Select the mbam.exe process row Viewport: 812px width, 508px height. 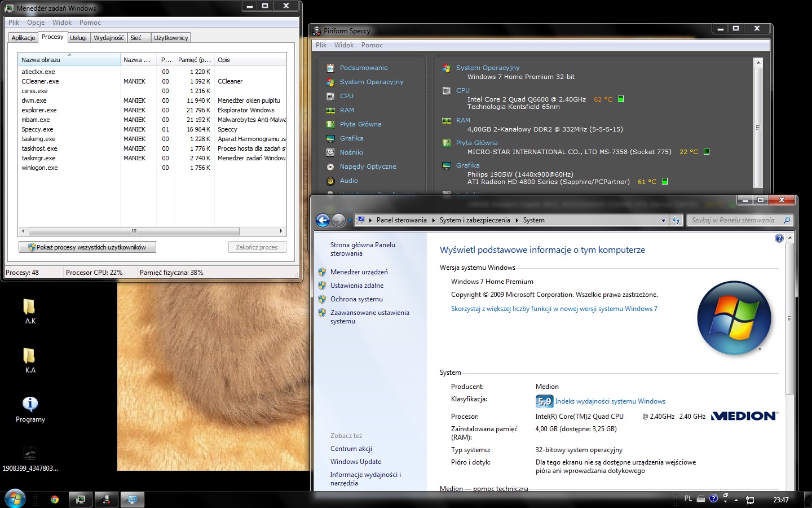point(152,120)
